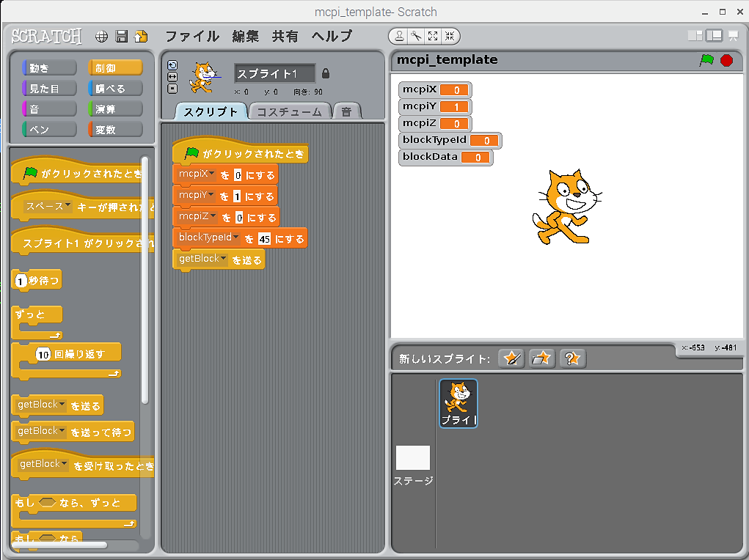Click the スプライト1 name field
The width and height of the screenshot is (749, 560).
(274, 74)
